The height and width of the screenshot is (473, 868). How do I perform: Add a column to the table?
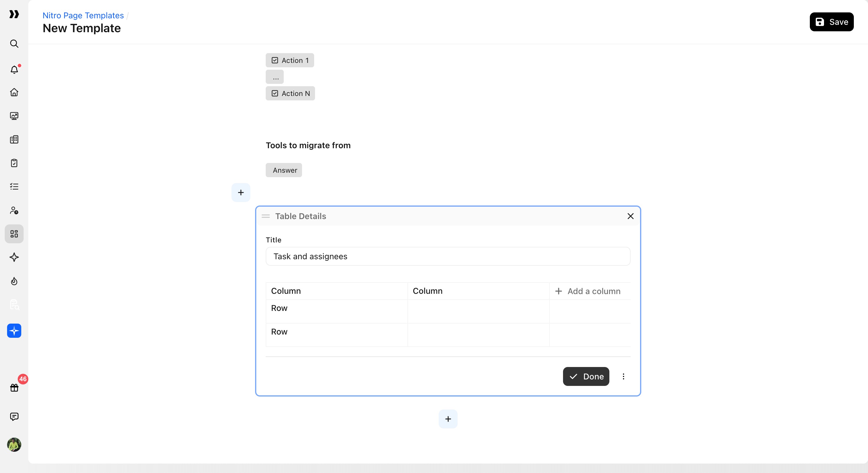(588, 291)
